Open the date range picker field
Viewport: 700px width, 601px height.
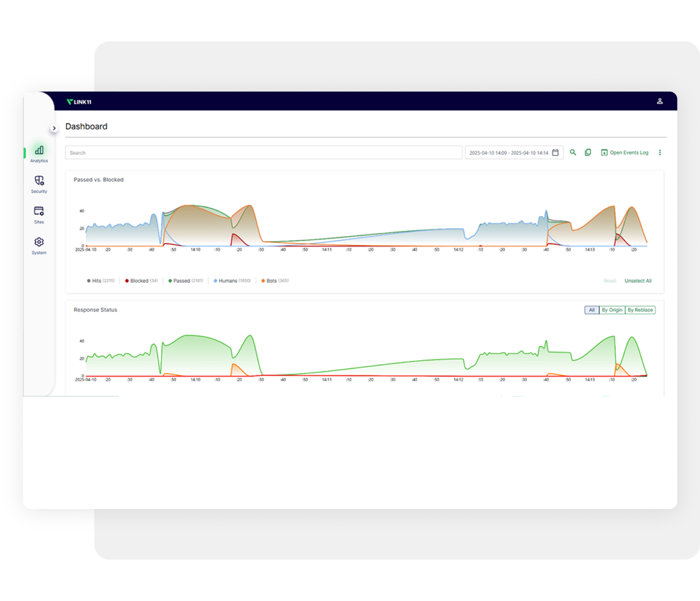(x=508, y=153)
